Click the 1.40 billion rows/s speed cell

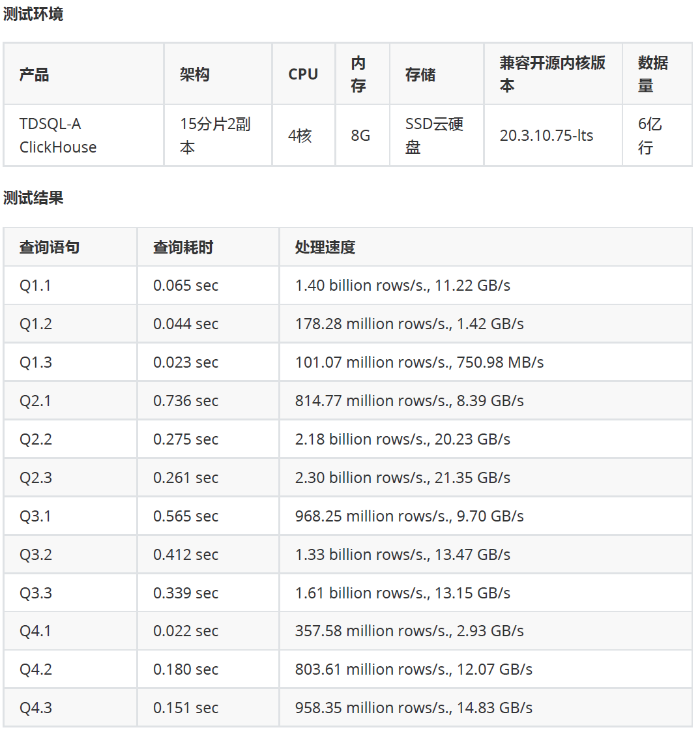pyautogui.click(x=486, y=286)
